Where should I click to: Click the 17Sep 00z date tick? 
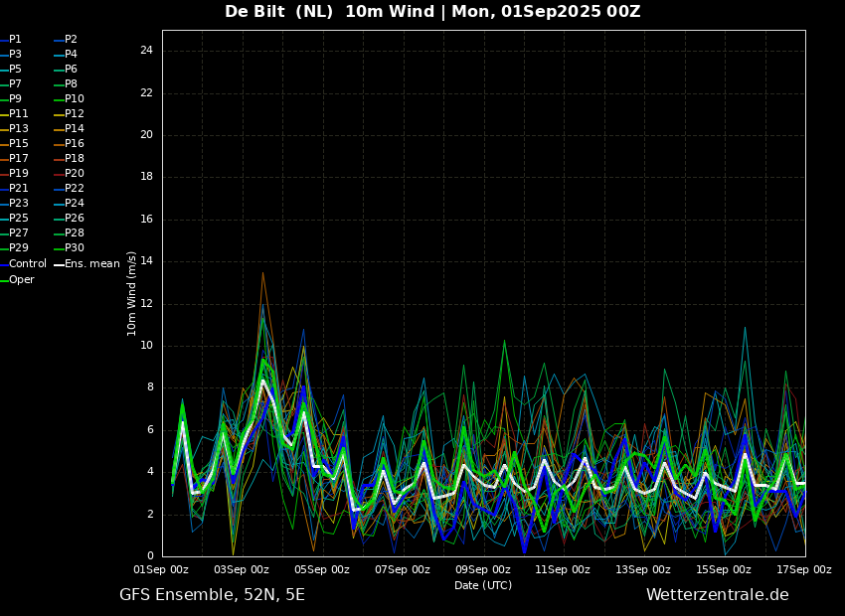pos(804,570)
